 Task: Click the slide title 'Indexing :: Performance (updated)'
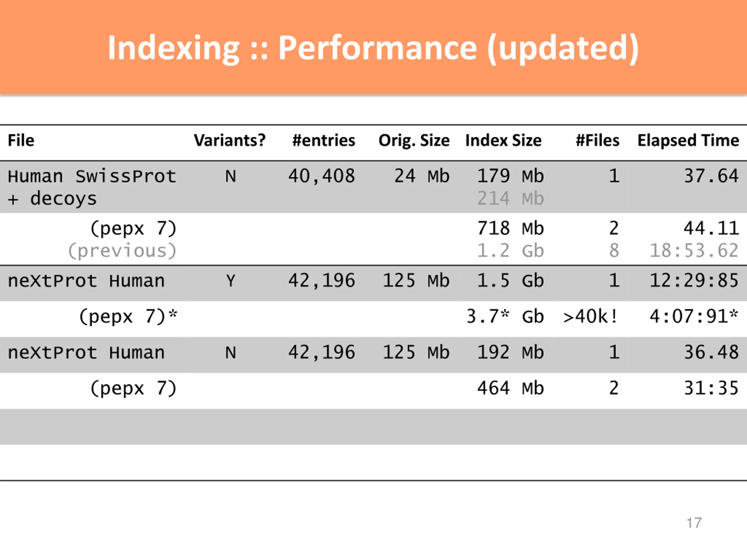click(373, 49)
